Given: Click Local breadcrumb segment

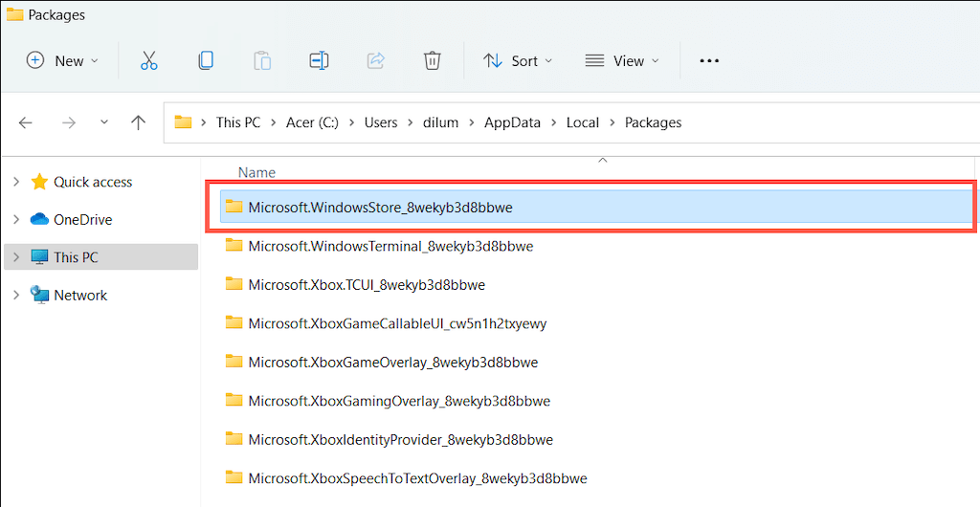Looking at the screenshot, I should 583,123.
